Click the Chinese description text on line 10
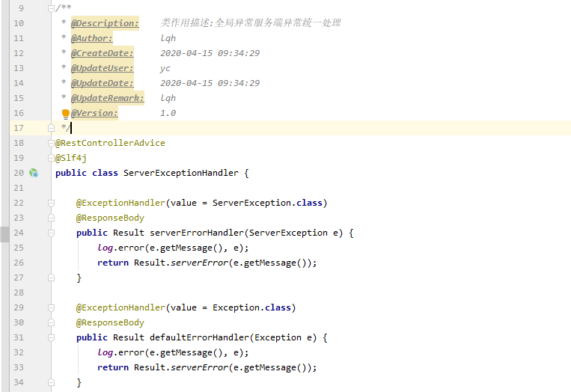This screenshot has height=392, width=571. (x=251, y=23)
